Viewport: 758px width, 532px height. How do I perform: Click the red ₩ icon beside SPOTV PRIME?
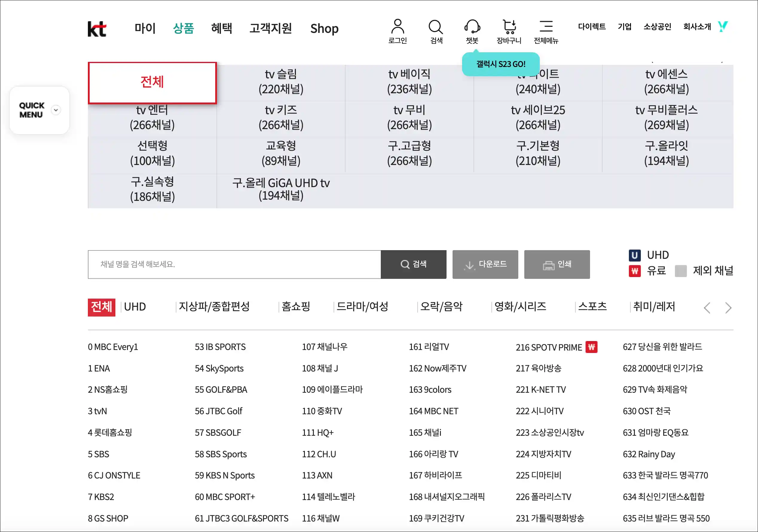(x=591, y=347)
